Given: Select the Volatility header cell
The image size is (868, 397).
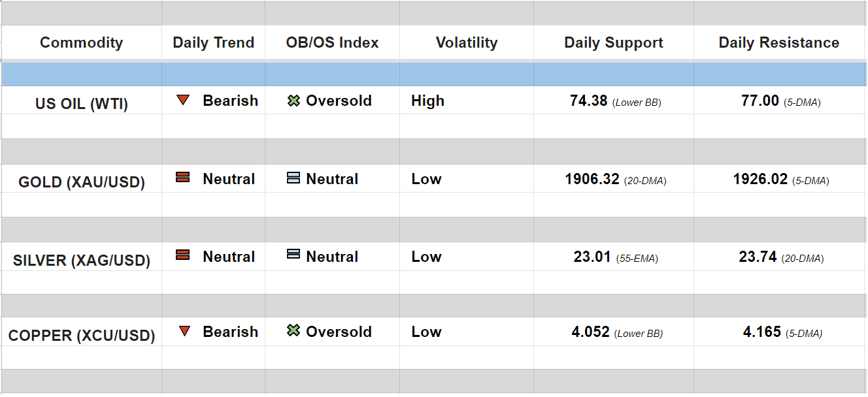Looking at the screenshot, I should pyautogui.click(x=467, y=43).
